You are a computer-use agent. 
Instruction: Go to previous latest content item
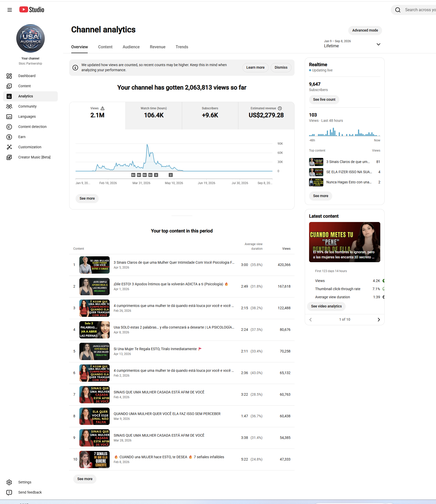(310, 320)
